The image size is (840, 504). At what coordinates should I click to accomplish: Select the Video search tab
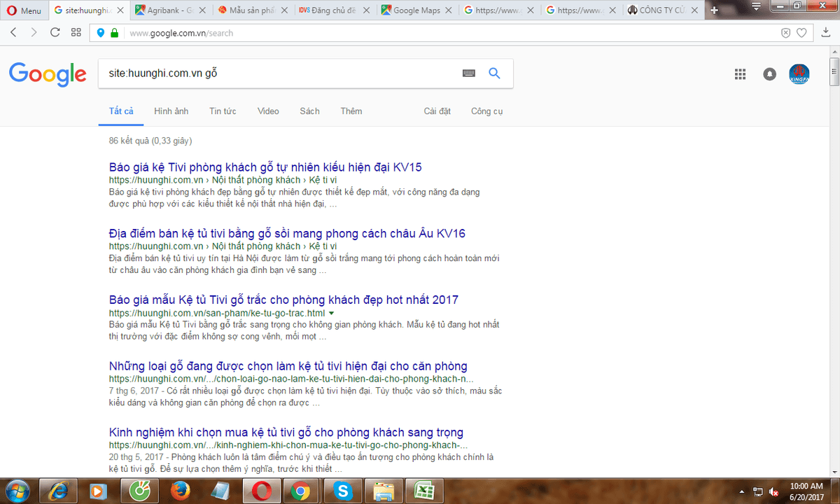point(268,111)
